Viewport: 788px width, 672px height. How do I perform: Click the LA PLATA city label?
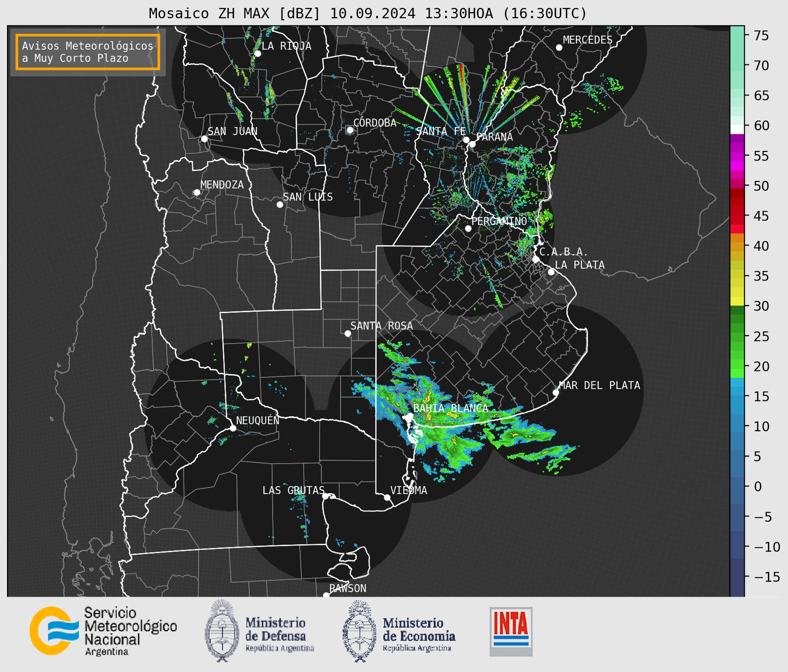point(580,265)
